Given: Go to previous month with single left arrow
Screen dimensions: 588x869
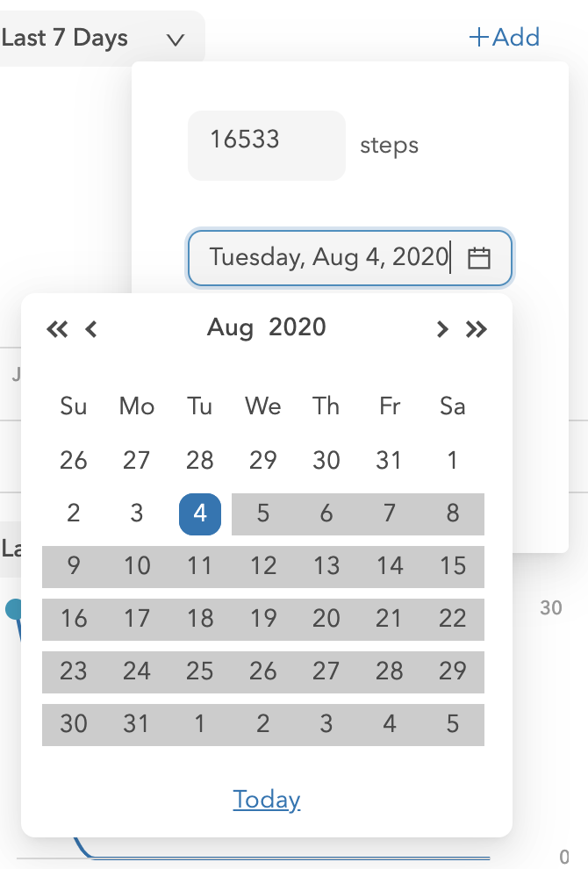Looking at the screenshot, I should tap(91, 329).
